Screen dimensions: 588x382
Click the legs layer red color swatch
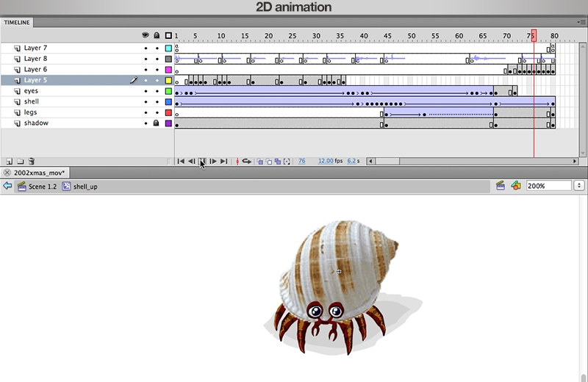tap(168, 112)
